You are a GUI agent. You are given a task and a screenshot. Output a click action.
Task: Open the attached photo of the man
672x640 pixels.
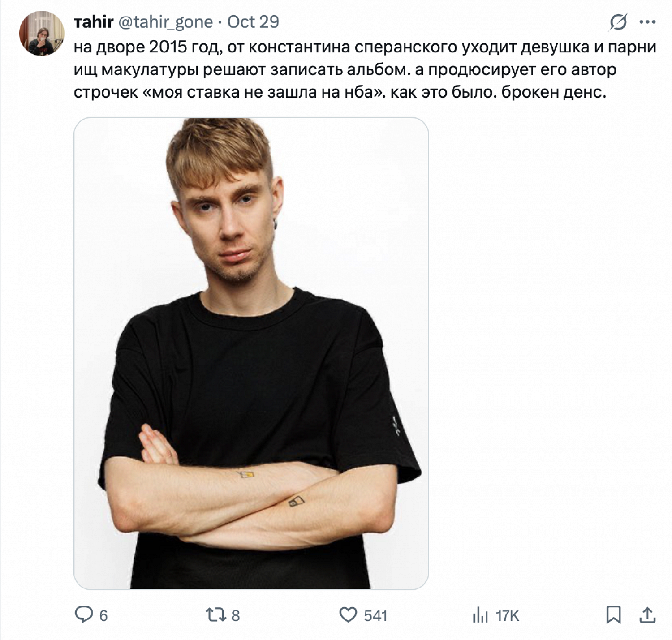coord(251,353)
